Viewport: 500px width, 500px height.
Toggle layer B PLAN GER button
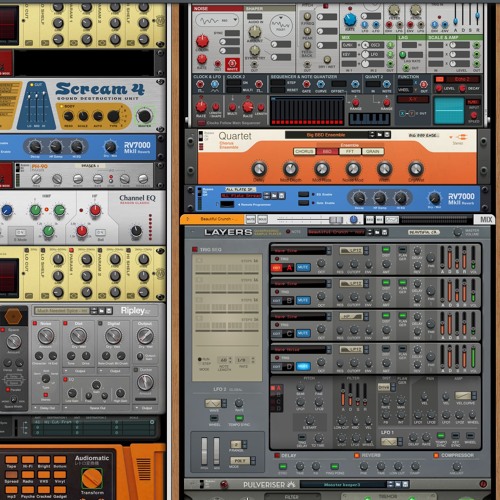[x=403, y=283]
